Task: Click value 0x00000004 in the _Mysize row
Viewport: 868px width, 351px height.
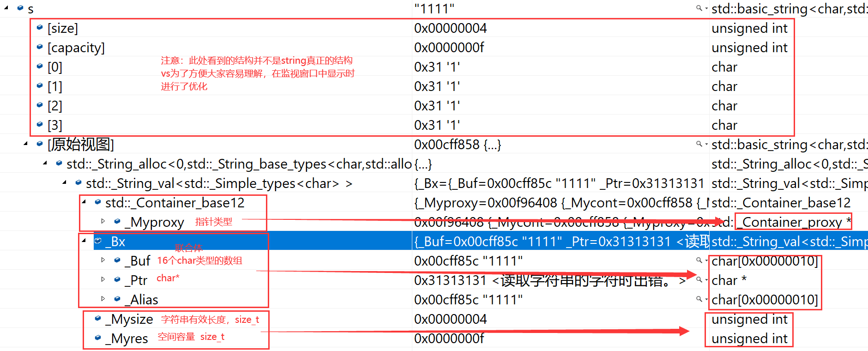Action: (x=450, y=319)
